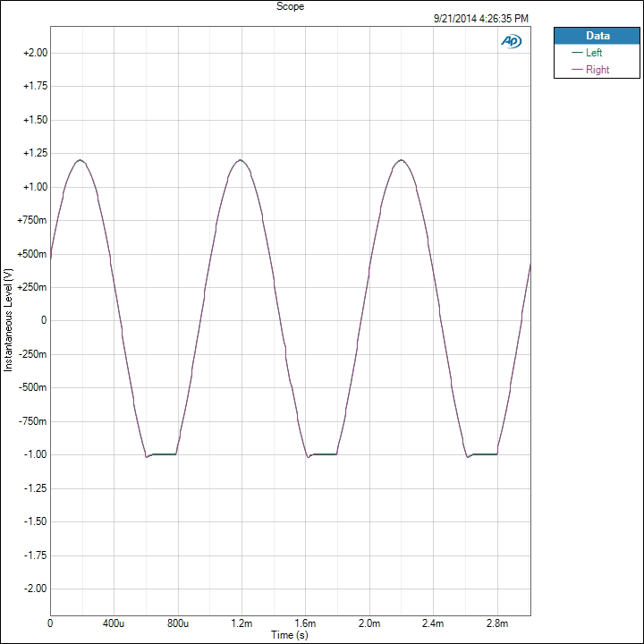Click the +250m Y-axis tick label
This screenshot has width=644, height=644.
32,287
